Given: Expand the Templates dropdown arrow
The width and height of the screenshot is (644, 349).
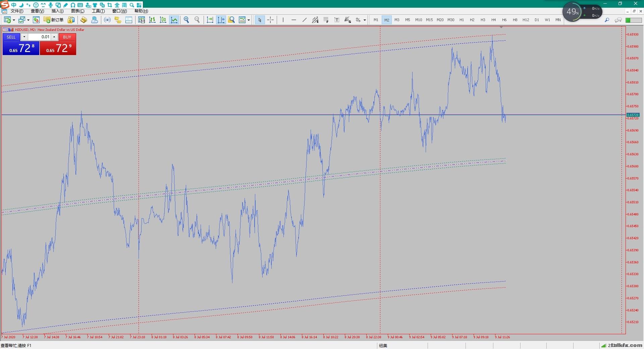Looking at the screenshot, I should (x=249, y=20).
